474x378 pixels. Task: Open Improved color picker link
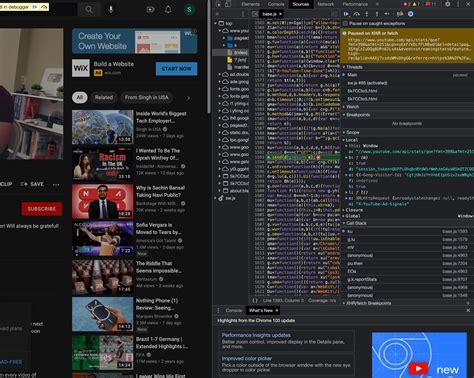point(247,358)
